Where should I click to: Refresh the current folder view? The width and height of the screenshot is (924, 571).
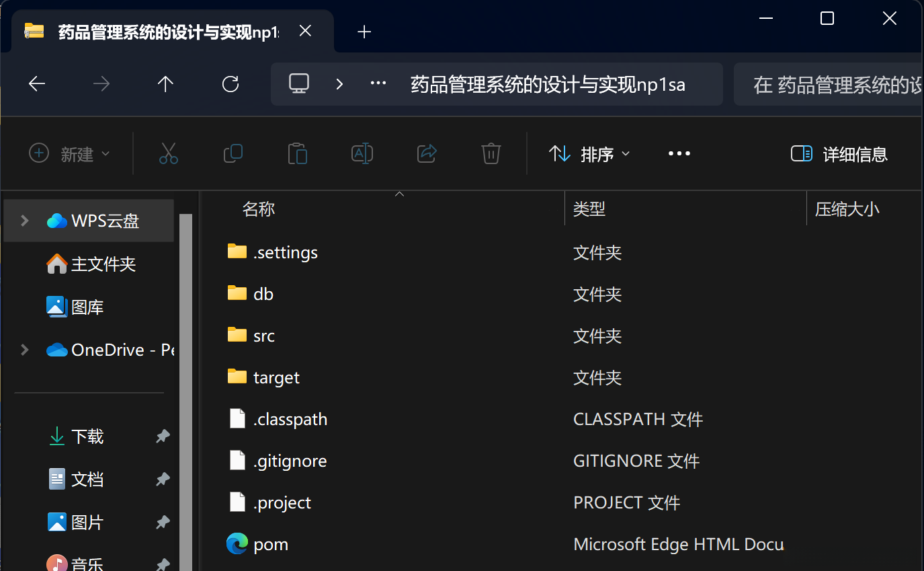tap(230, 84)
